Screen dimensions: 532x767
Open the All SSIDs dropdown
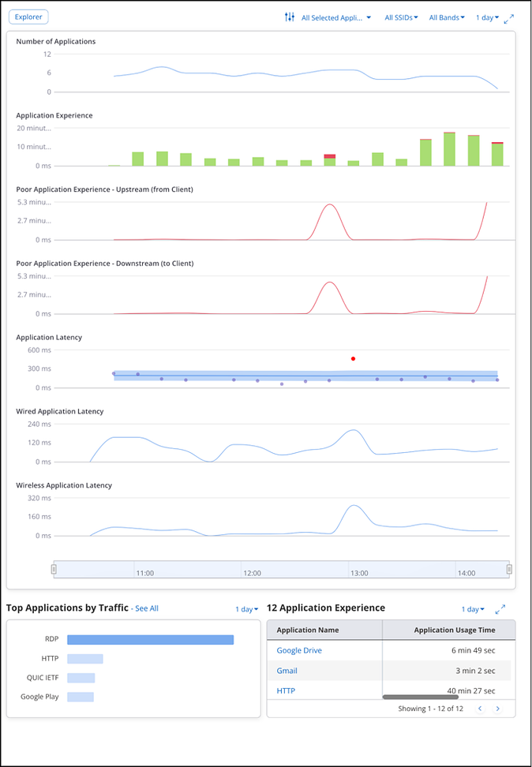pos(401,17)
